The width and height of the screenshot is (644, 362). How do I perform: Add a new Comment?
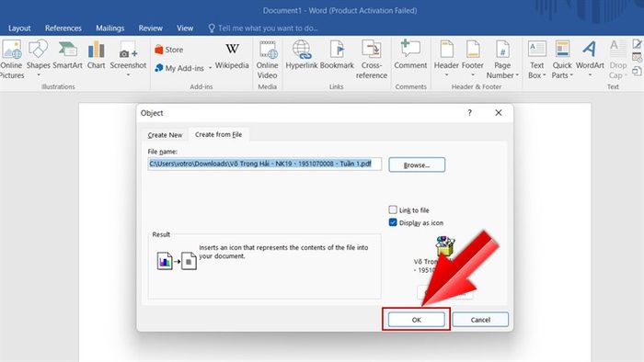[x=410, y=55]
